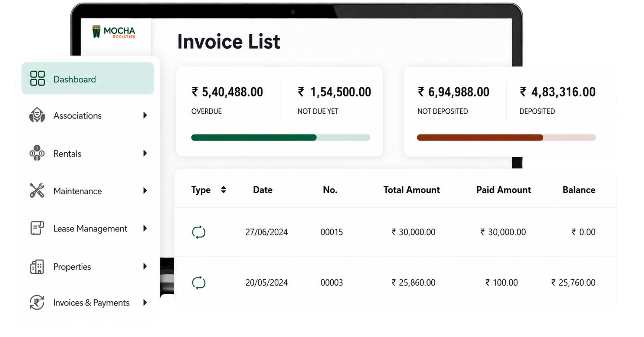
Task: Click the Mocha Societies logo
Action: (114, 32)
